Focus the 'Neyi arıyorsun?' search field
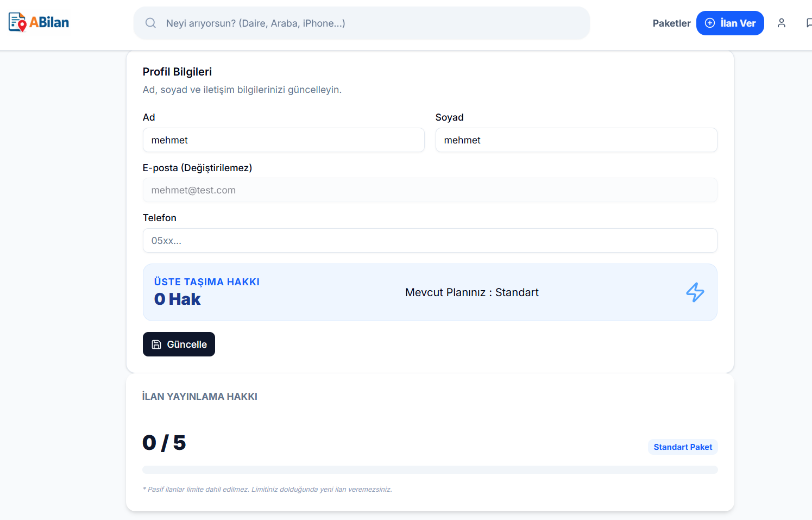Screen dimensions: 812x520 369,23
